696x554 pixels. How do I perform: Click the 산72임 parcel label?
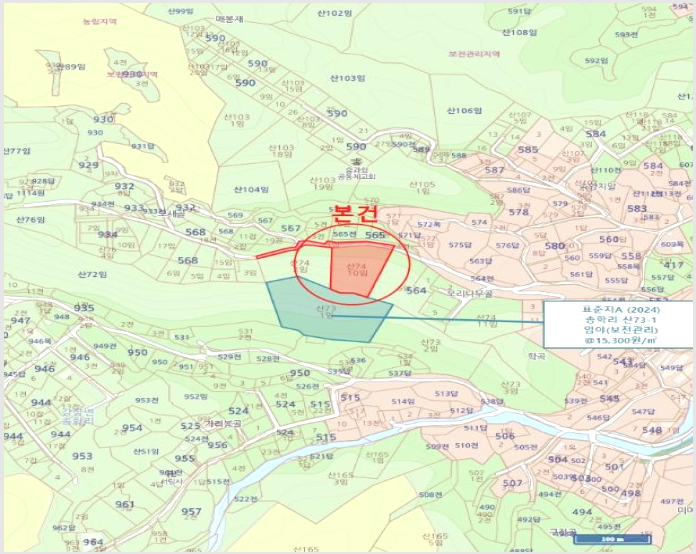coord(92,274)
